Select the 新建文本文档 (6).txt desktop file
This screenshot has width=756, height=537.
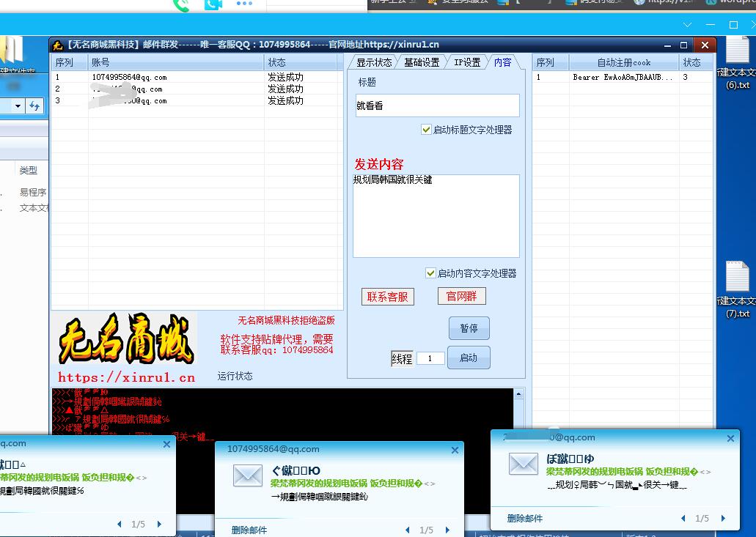point(738,63)
